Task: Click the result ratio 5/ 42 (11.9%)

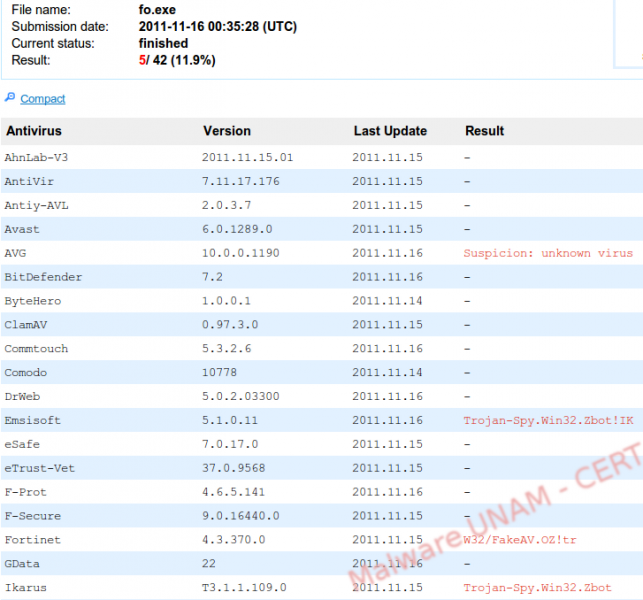Action: (177, 60)
